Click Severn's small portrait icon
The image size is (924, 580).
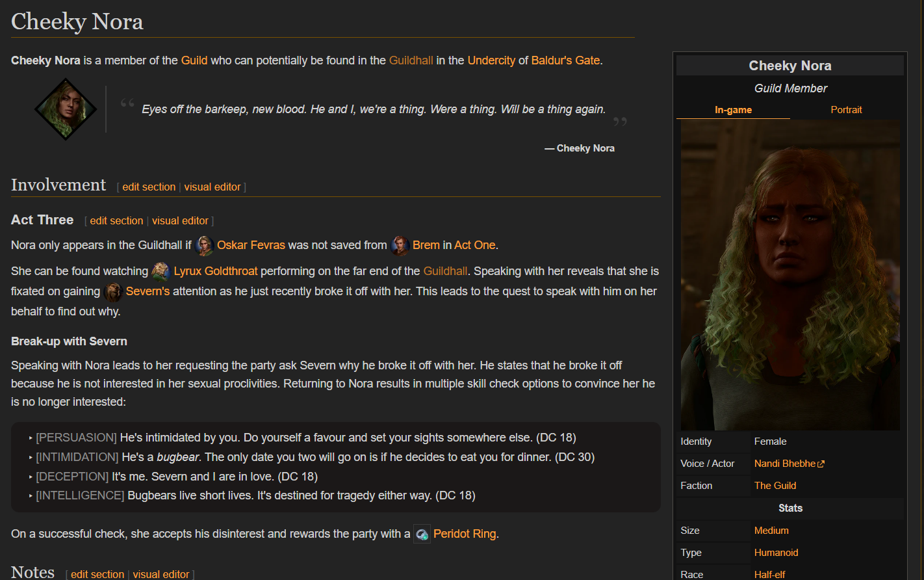tap(113, 292)
